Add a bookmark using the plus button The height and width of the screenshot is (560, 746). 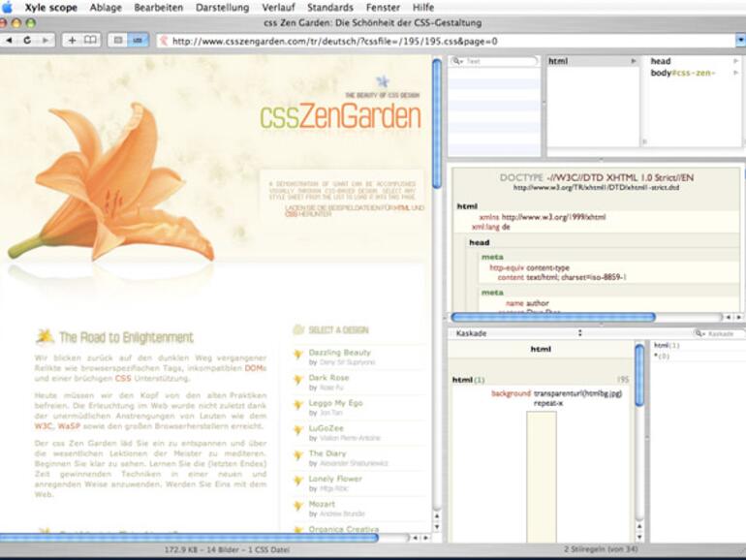72,41
